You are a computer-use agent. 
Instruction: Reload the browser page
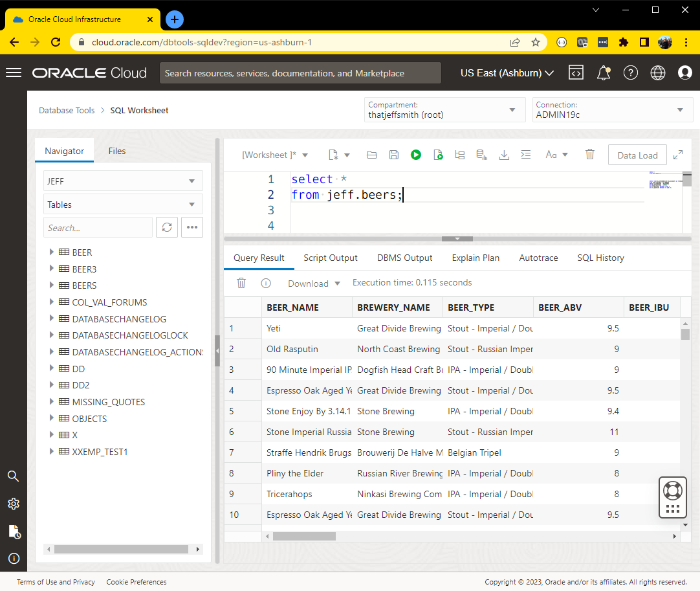coord(56,42)
